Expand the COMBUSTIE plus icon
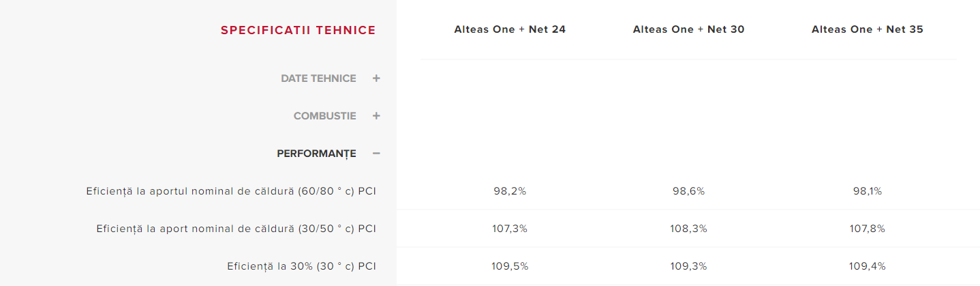 click(376, 116)
